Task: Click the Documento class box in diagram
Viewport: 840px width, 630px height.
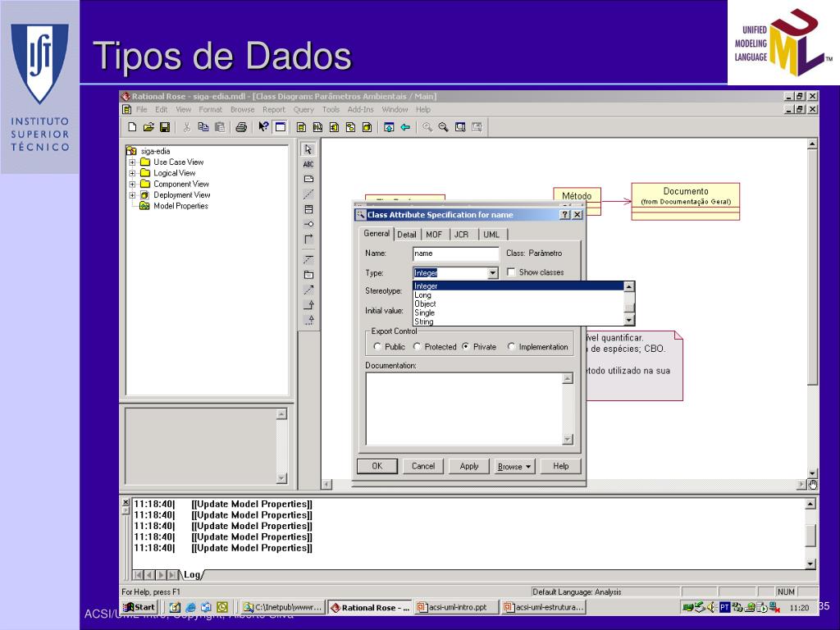Action: coord(686,202)
